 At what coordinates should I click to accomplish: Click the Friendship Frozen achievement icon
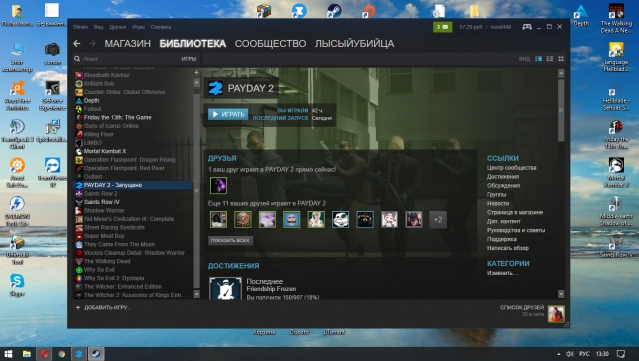click(225, 288)
